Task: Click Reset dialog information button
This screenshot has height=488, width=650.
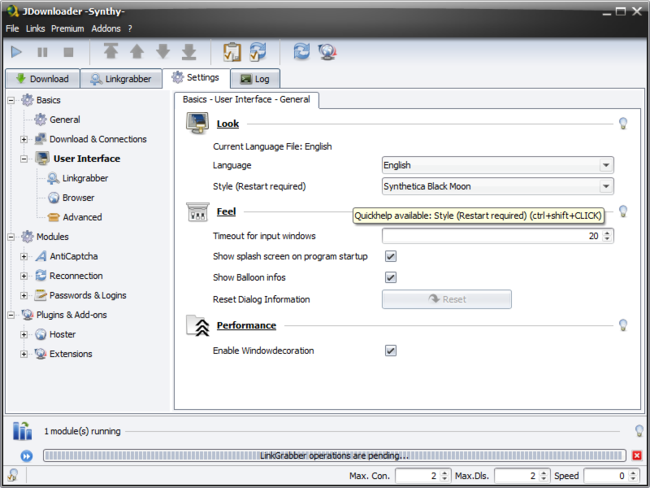Action: click(x=446, y=299)
